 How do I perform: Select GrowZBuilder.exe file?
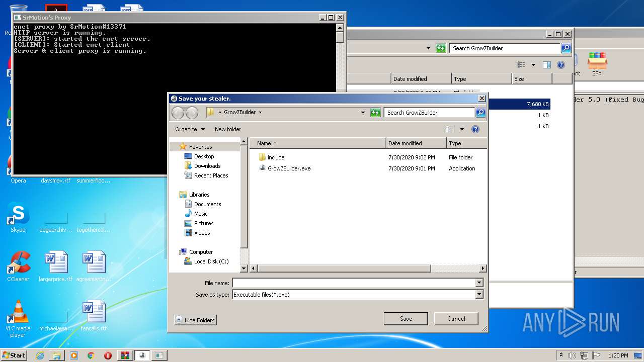(289, 168)
